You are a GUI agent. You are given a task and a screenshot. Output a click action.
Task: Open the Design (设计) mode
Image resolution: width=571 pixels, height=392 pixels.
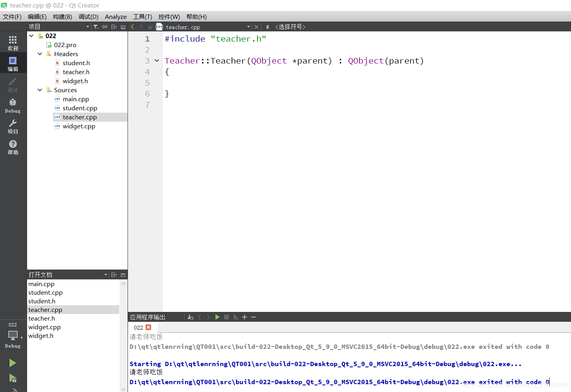tap(13, 84)
